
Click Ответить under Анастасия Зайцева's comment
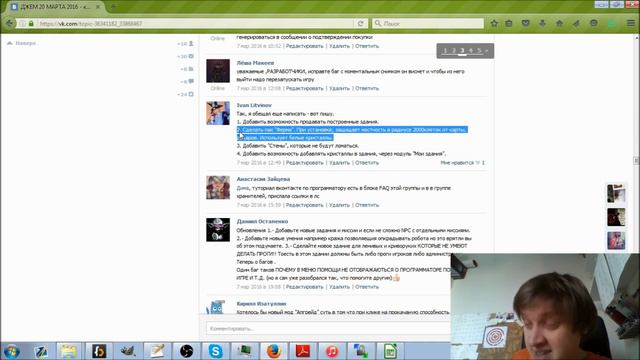click(x=367, y=205)
